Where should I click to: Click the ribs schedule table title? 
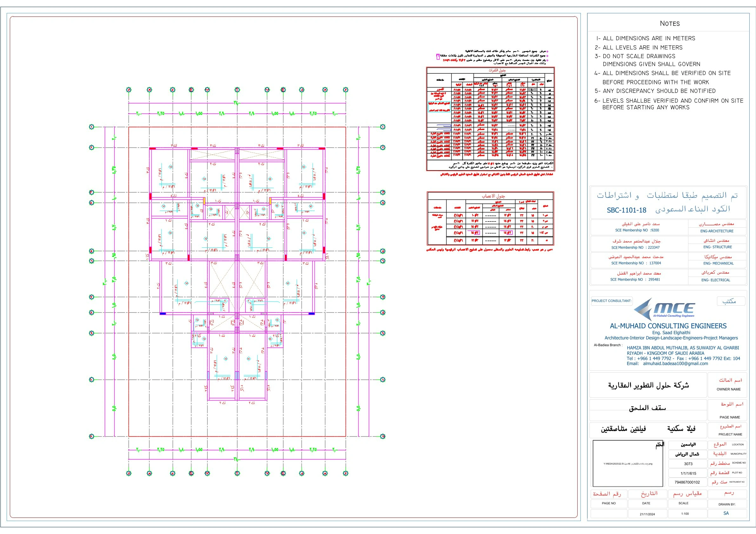pos(493,196)
